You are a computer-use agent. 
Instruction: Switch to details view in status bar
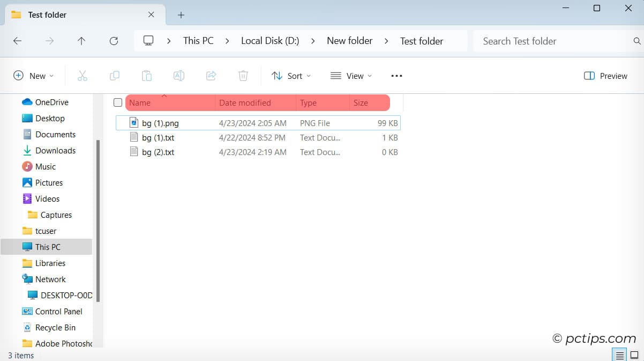tap(619, 355)
